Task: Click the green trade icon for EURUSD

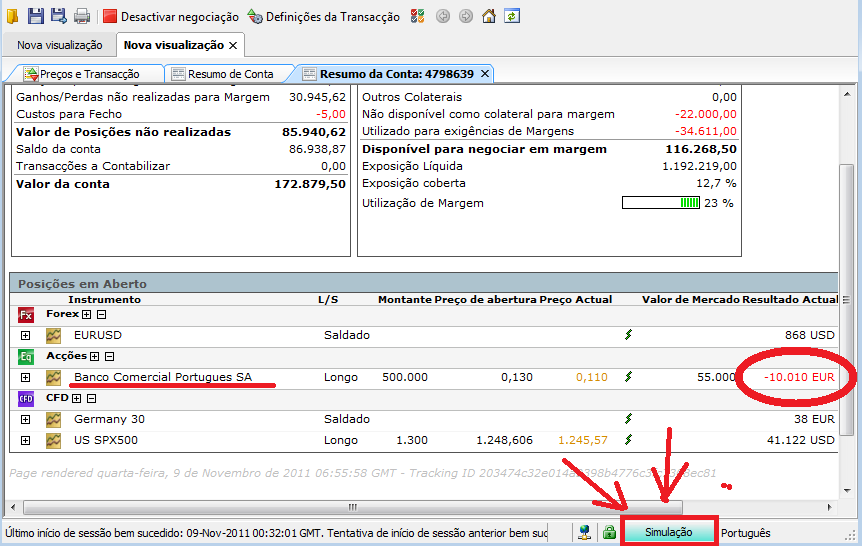Action: coord(628,334)
